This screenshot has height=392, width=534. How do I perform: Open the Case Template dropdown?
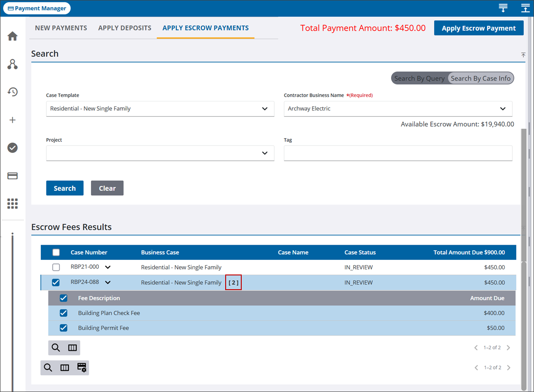point(160,109)
